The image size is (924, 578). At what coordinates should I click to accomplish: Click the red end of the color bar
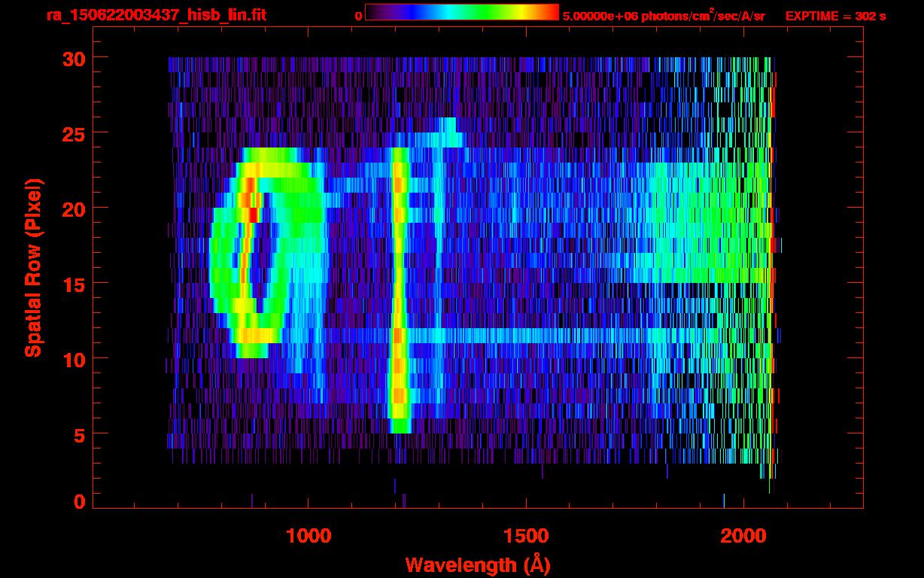pyautogui.click(x=552, y=13)
